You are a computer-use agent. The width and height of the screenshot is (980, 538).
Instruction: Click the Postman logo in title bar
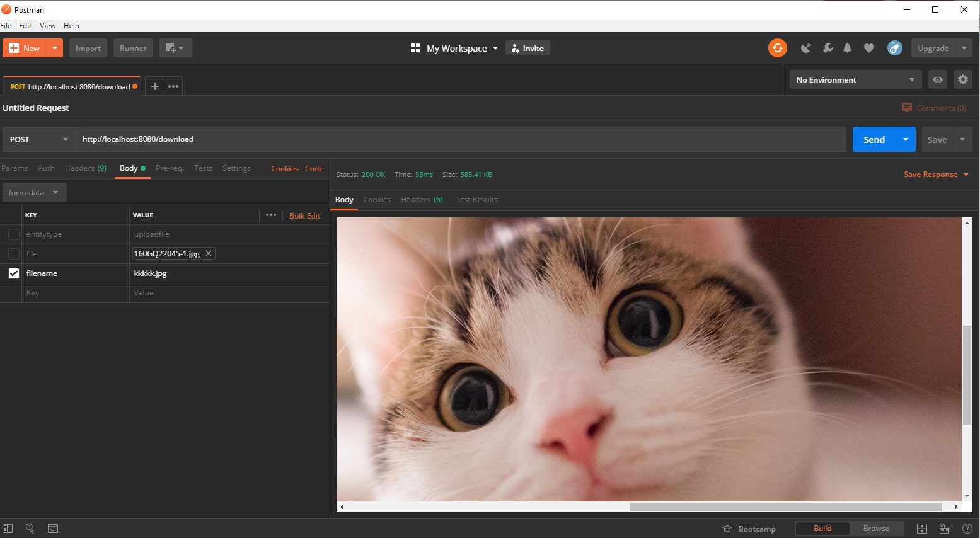[6, 9]
